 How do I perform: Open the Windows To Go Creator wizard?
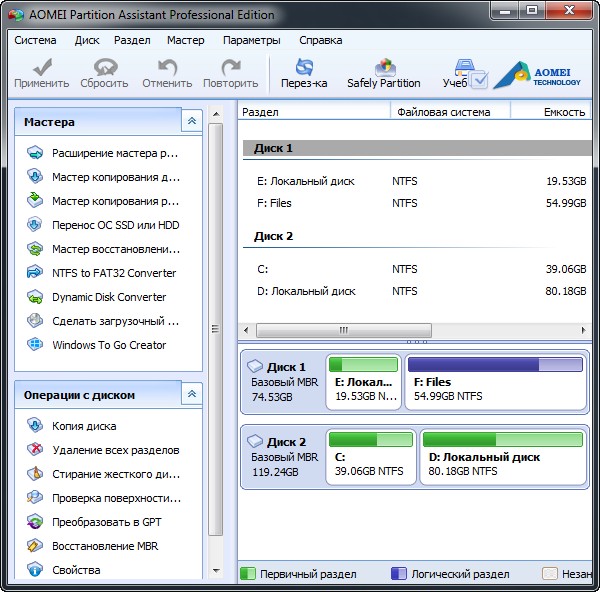109,345
